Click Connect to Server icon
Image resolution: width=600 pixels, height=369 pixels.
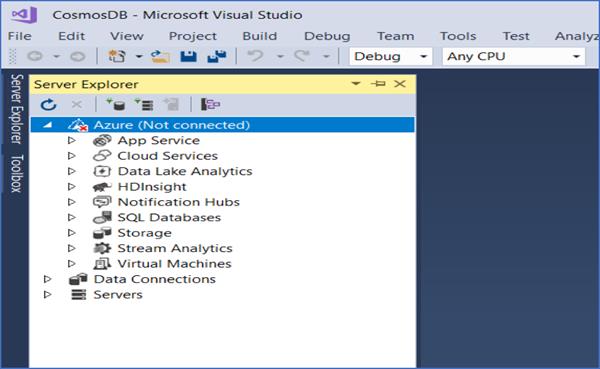click(144, 104)
